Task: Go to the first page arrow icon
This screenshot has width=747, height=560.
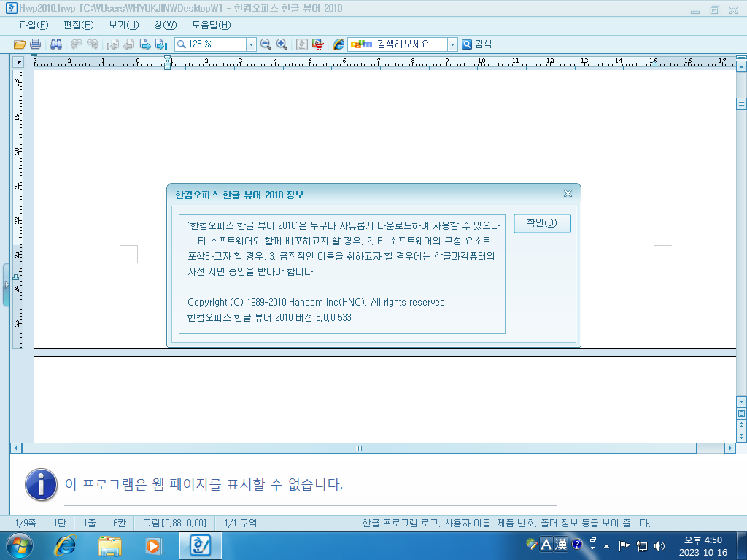Action: [113, 44]
